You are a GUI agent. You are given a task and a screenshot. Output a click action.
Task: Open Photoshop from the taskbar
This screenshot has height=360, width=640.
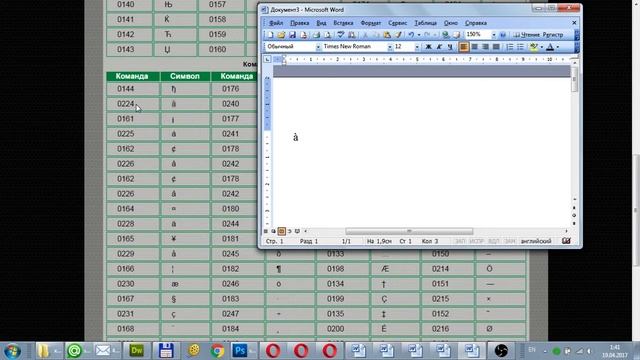coord(240,351)
